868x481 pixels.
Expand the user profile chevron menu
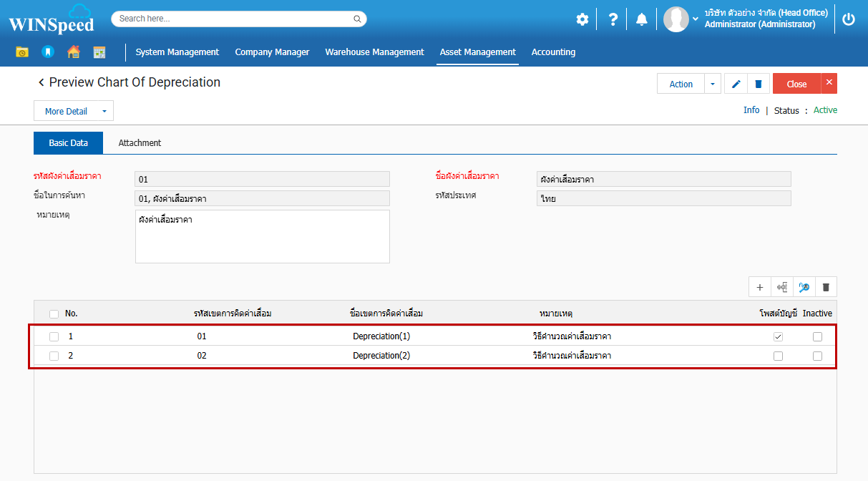tap(696, 19)
